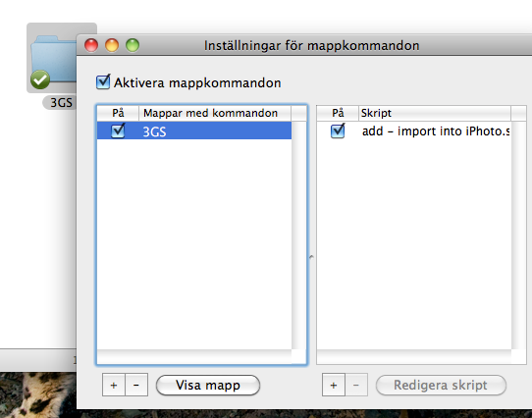Click the På column header in folder list
532x418 pixels.
tap(118, 113)
